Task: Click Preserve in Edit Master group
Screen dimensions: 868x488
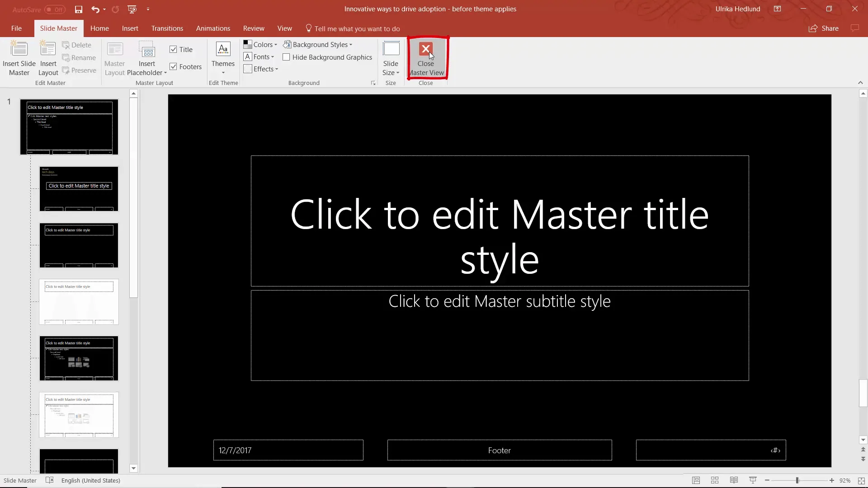Action: pos(79,70)
